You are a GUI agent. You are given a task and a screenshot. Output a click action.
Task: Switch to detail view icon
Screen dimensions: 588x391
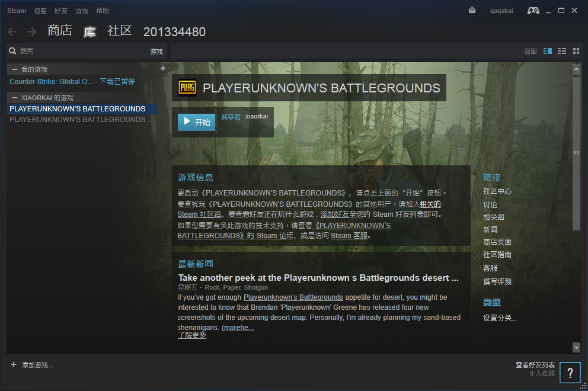coord(547,52)
